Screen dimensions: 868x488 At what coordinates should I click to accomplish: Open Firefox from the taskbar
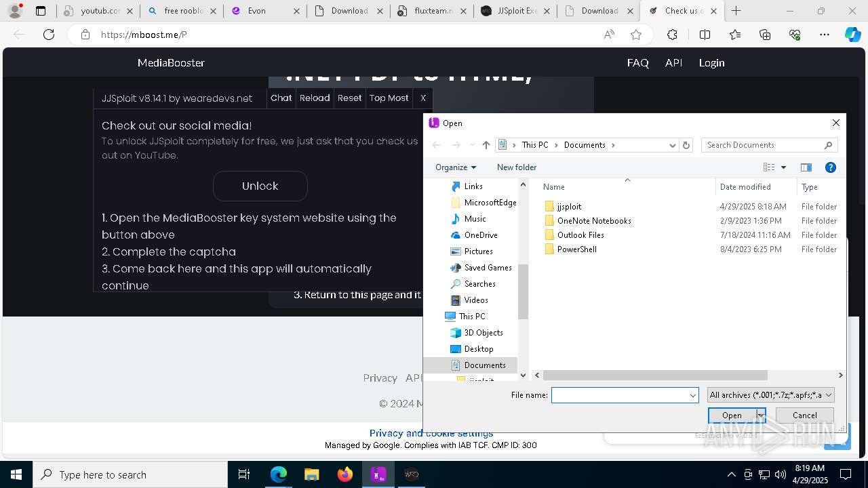point(345,474)
